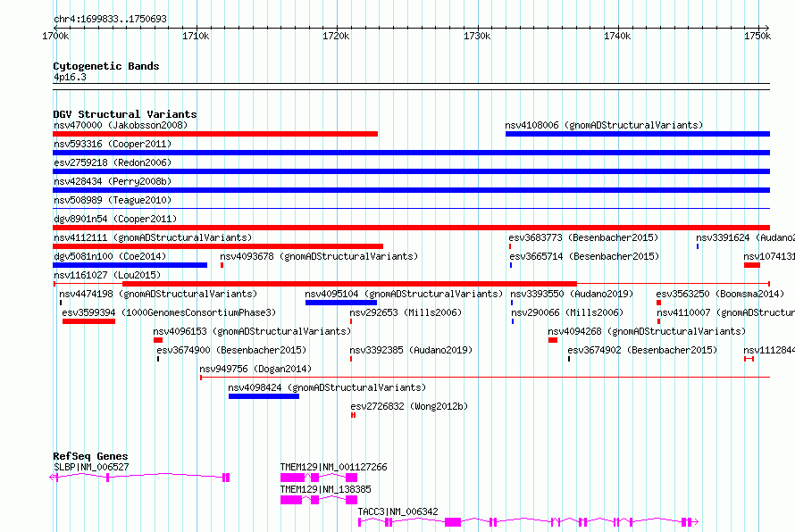795x532 pixels.
Task: Click the red bar under nsv470000
Action: click(x=215, y=134)
